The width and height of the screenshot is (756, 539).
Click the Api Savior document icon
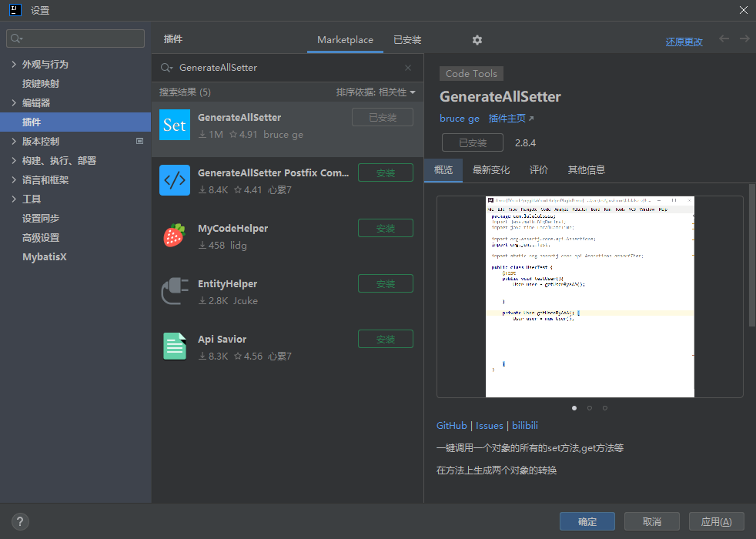coord(175,346)
